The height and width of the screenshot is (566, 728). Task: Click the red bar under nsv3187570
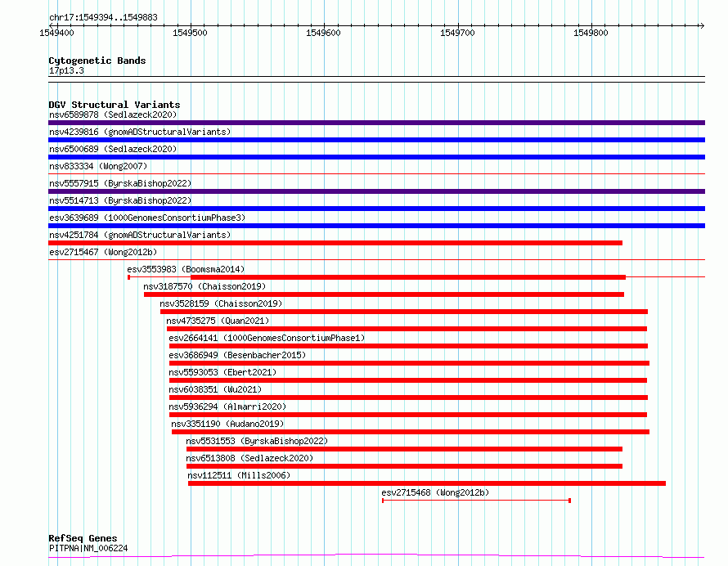click(x=384, y=294)
